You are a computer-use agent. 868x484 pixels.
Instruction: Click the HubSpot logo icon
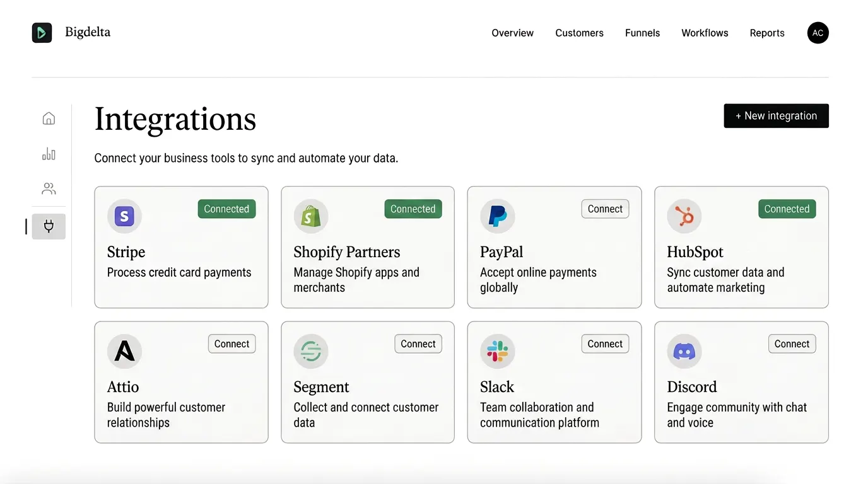tap(684, 217)
